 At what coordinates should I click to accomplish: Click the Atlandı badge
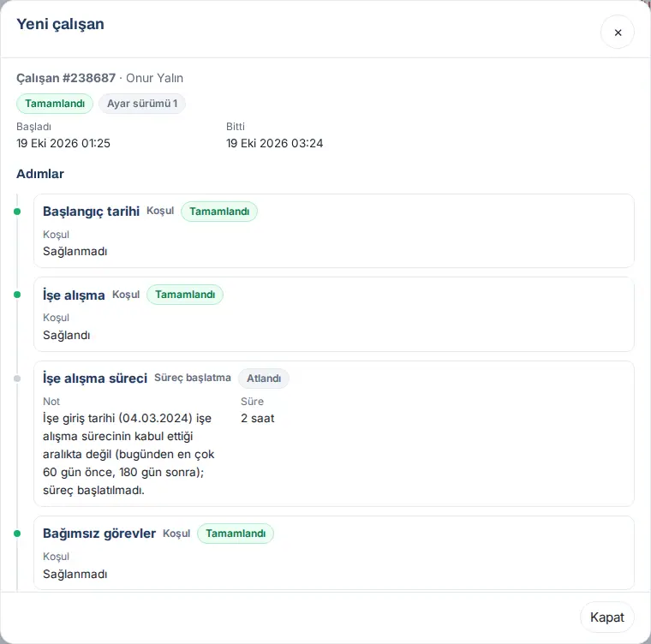click(264, 379)
